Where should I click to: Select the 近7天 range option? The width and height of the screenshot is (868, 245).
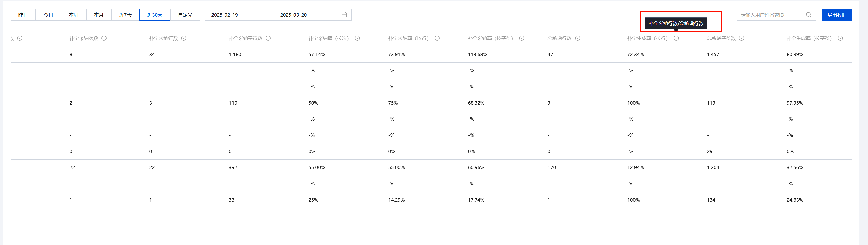tap(125, 15)
